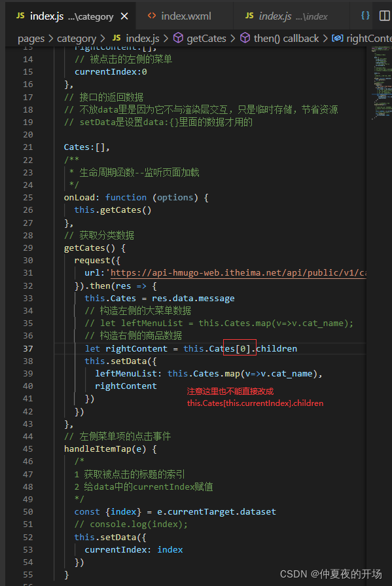Open the itheima API URL link
This screenshot has width=392, height=586.
pyautogui.click(x=238, y=273)
